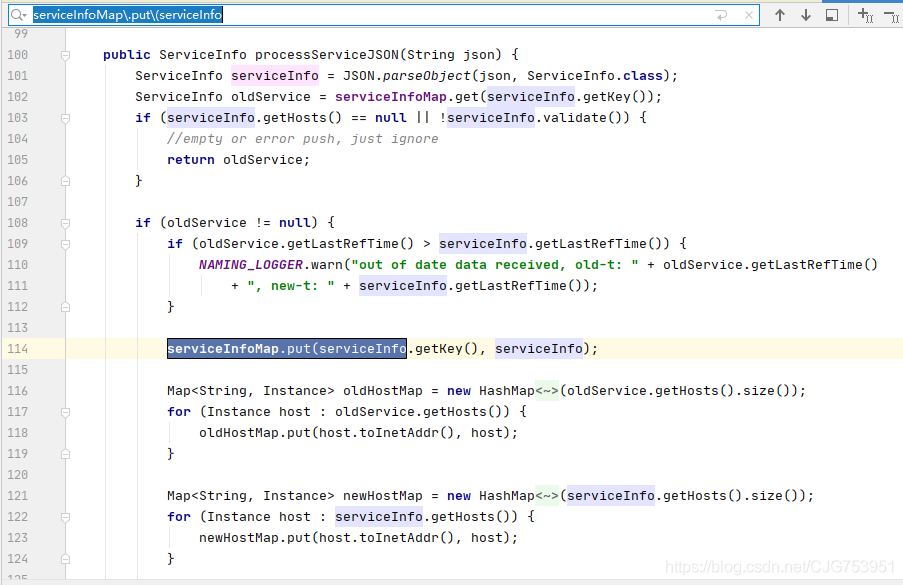903x585 pixels.
Task: Click newHostMap declaration on line 121
Action: coord(382,496)
